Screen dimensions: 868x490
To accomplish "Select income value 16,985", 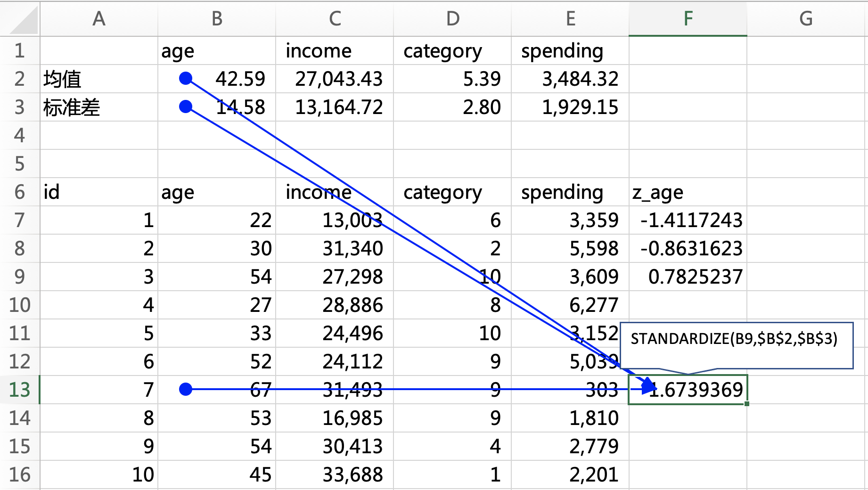I will 335,418.
